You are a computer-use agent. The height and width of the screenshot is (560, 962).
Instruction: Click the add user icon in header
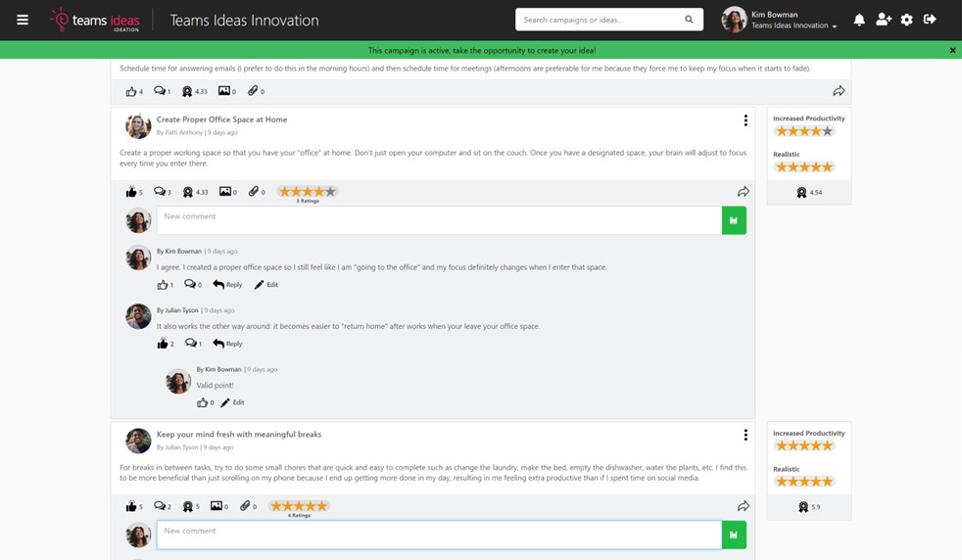click(883, 20)
